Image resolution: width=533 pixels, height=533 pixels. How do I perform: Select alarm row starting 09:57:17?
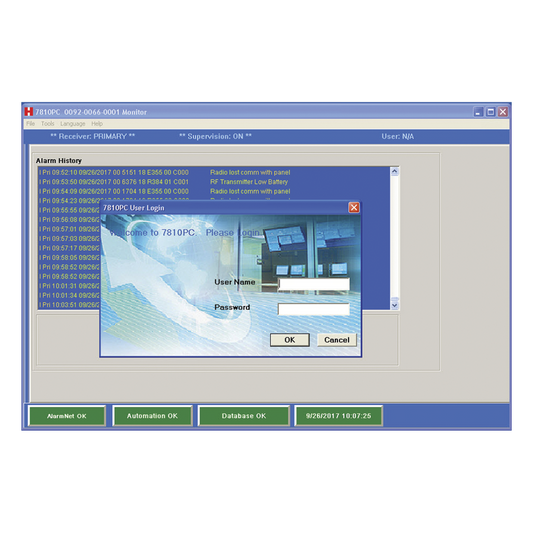point(69,248)
